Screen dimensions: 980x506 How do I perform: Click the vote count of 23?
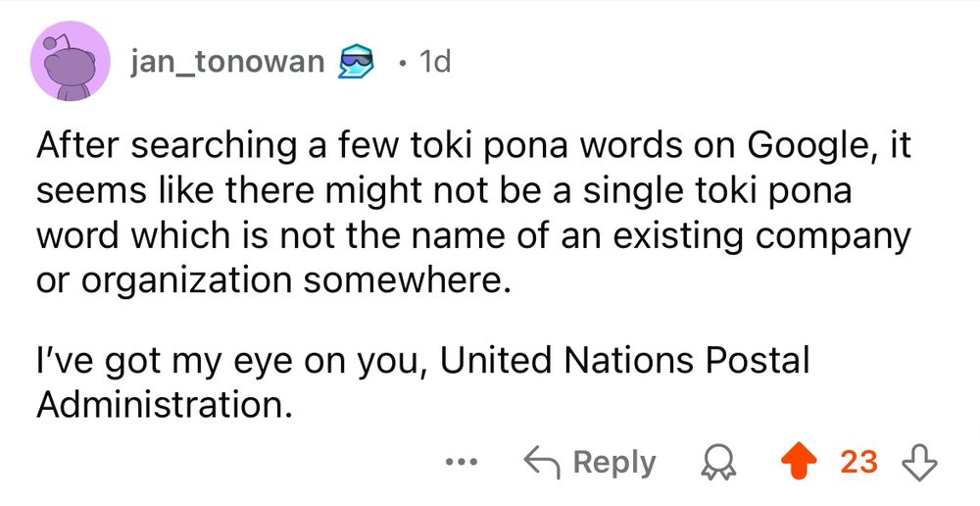click(858, 462)
